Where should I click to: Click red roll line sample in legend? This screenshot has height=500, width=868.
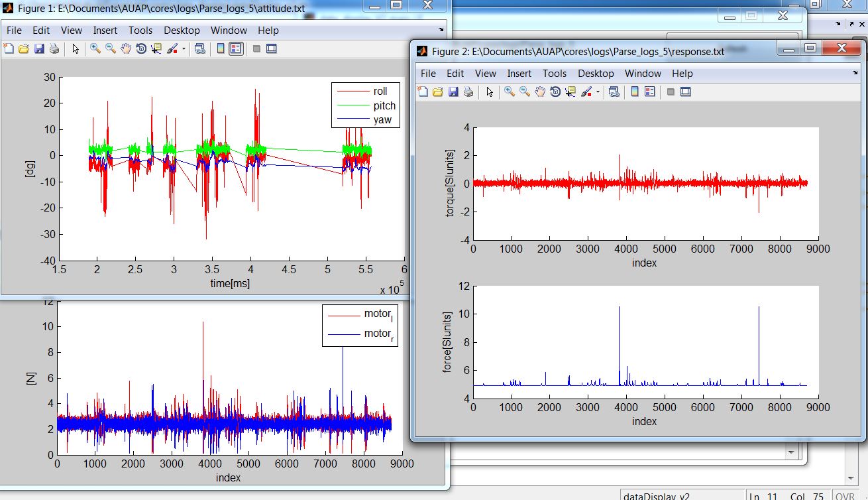point(354,91)
